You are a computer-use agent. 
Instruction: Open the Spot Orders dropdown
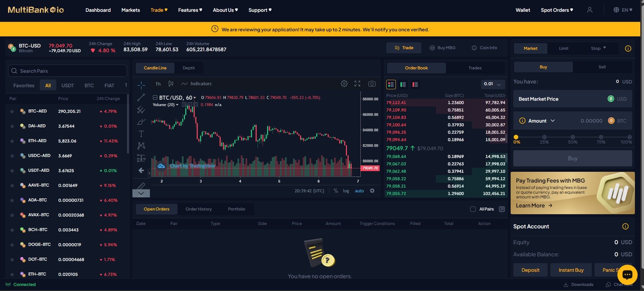click(557, 10)
